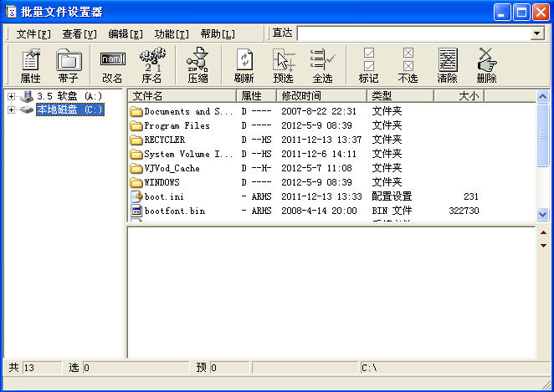This screenshot has width=554, height=392.
Task: Select the 3.5 软盘 (A:) tree label
Action: tap(69, 96)
